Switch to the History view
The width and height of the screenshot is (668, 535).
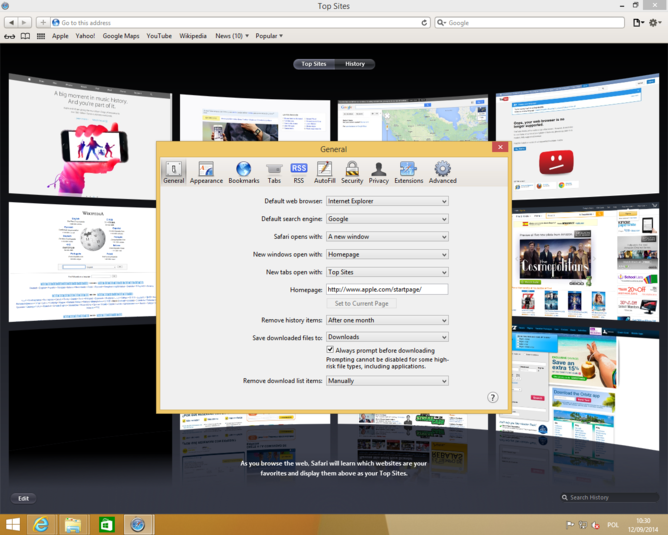point(355,64)
